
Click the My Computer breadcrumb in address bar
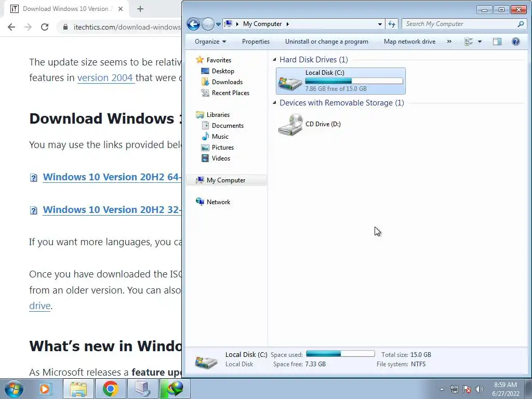coord(262,24)
